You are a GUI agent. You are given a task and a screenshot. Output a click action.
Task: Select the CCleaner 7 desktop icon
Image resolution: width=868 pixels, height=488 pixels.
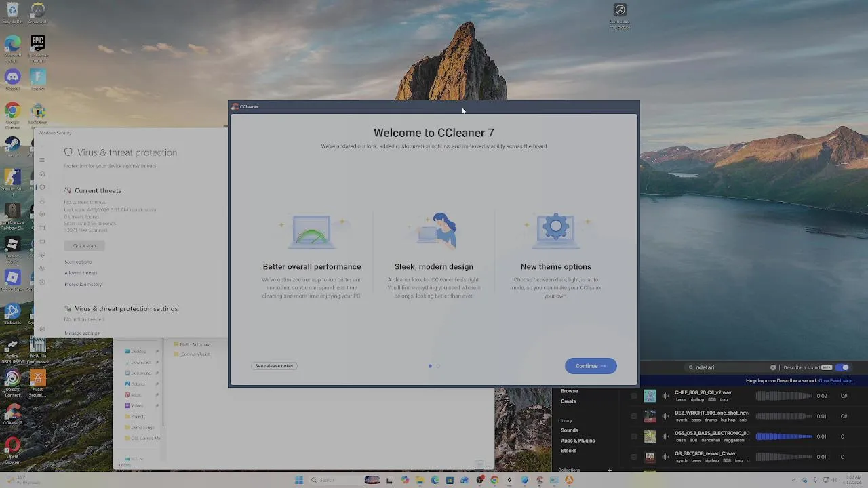click(x=12, y=414)
